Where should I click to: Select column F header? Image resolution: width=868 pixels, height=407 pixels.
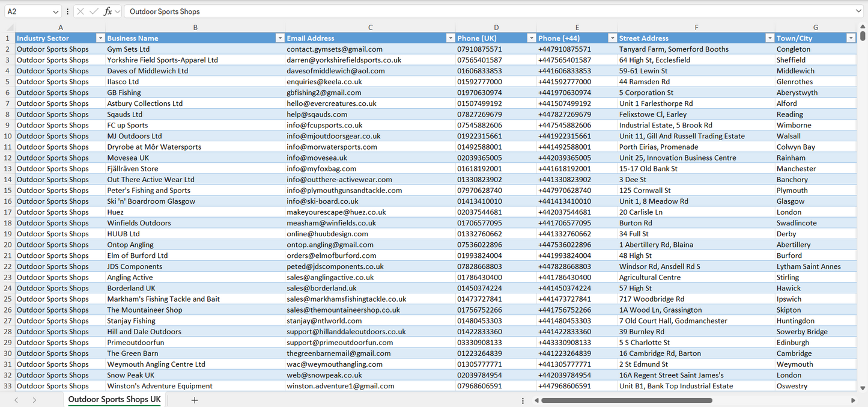click(x=696, y=28)
